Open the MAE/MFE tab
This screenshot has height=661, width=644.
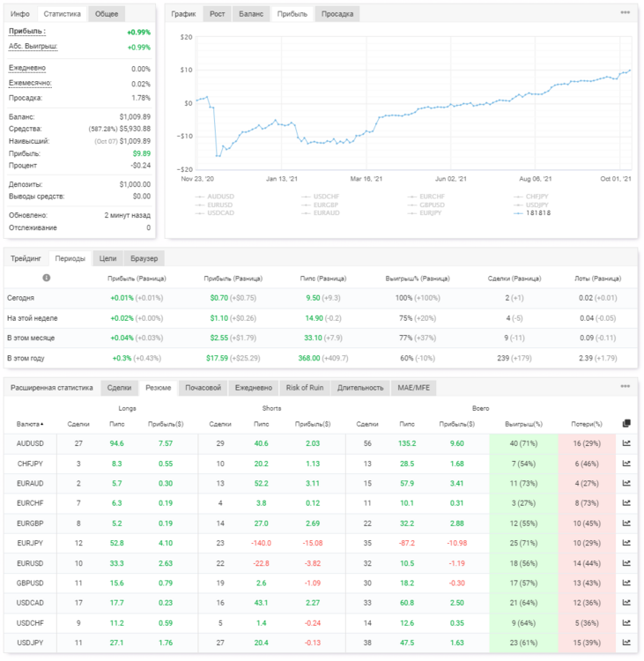coord(414,388)
